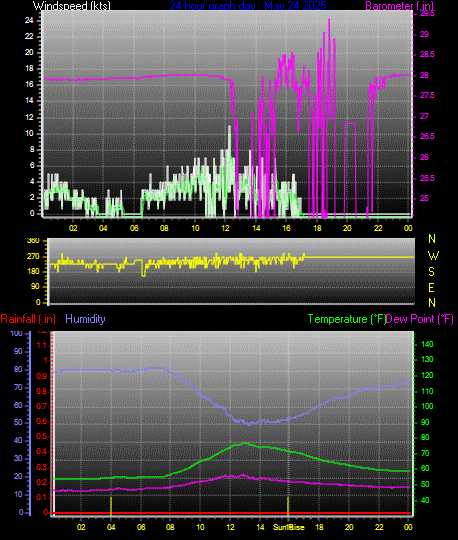Click the "24 hour graph day : May 24 2025" heading
The image size is (458, 540).
point(248,6)
